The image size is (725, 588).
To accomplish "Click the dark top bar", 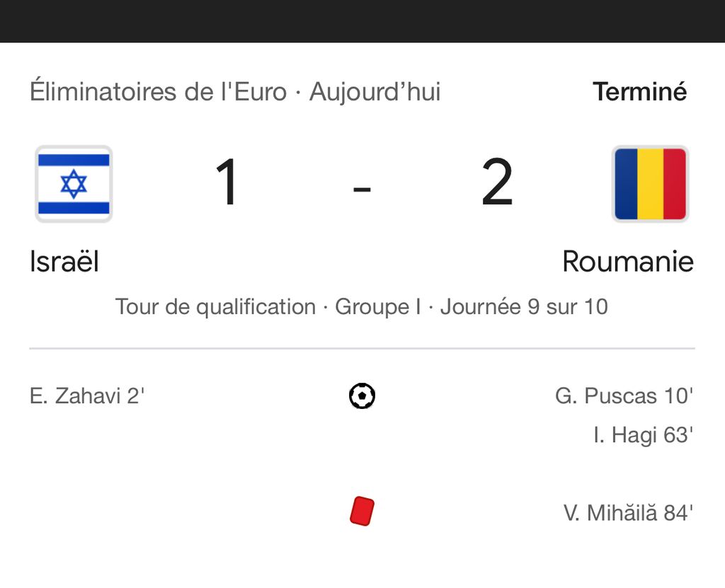I will (362, 21).
